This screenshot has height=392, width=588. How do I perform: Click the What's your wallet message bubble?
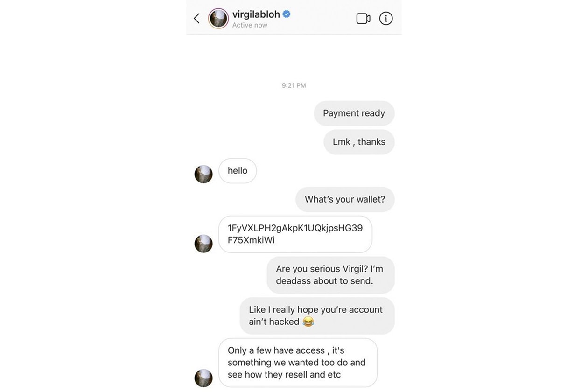click(344, 199)
